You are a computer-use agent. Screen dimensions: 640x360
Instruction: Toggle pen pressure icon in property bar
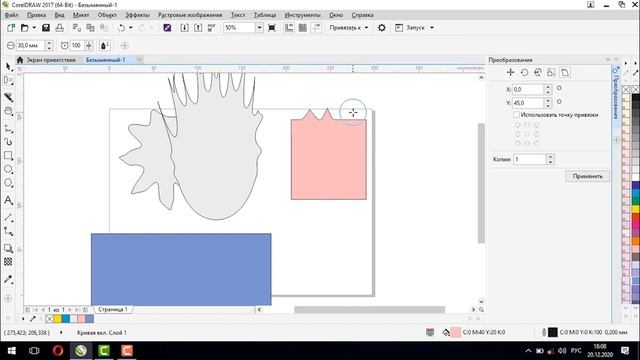pyautogui.click(x=104, y=46)
